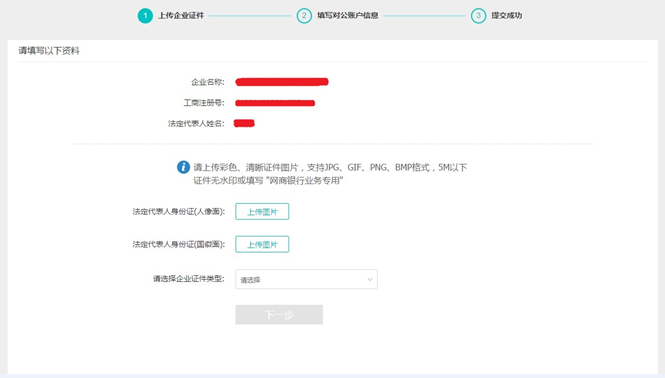Click the step 2 circle icon
The height and width of the screenshot is (378, 665).
[x=304, y=16]
